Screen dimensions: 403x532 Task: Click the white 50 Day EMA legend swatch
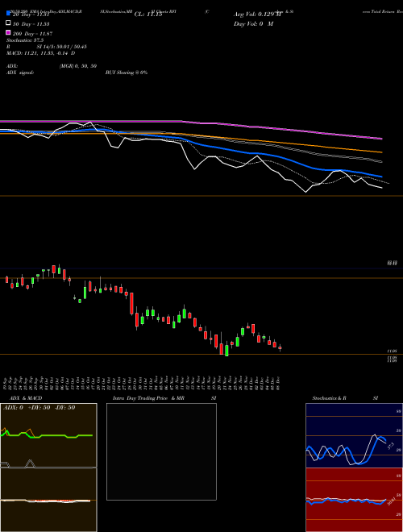click(8, 23)
